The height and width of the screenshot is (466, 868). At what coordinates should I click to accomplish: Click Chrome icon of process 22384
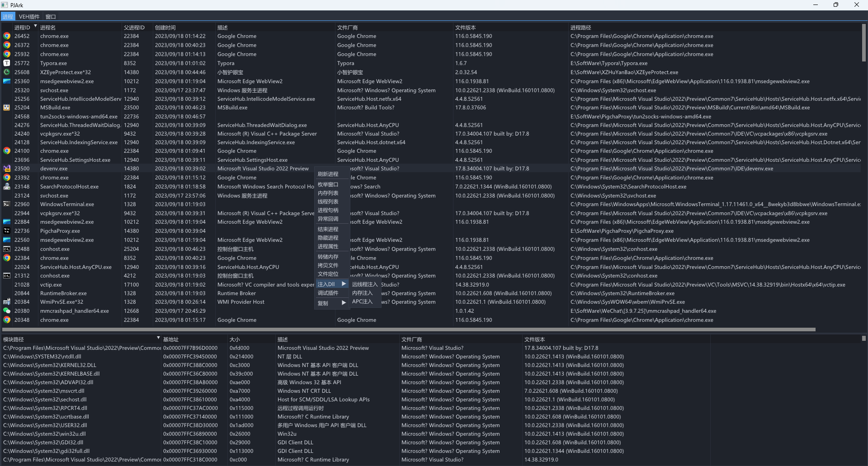pos(7,258)
